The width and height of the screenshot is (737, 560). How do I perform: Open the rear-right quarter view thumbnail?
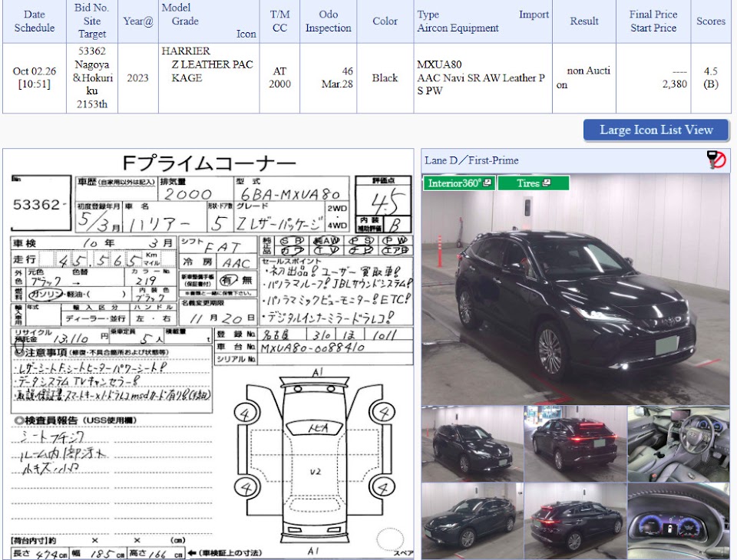pos(575,521)
